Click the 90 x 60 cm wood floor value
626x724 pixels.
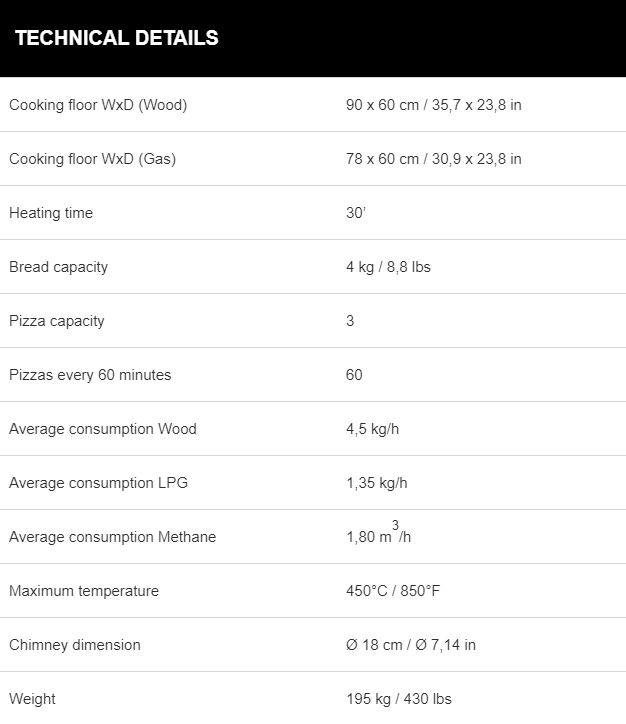click(433, 105)
